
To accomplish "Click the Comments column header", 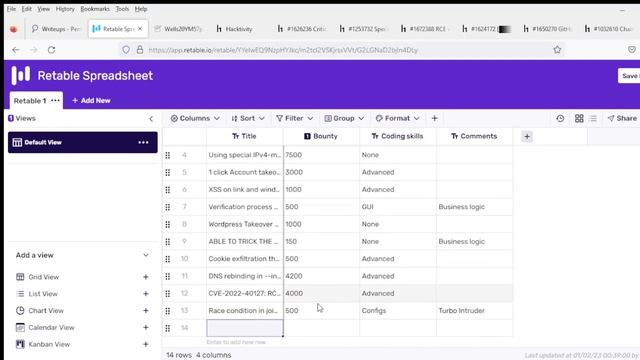I will tap(474, 136).
